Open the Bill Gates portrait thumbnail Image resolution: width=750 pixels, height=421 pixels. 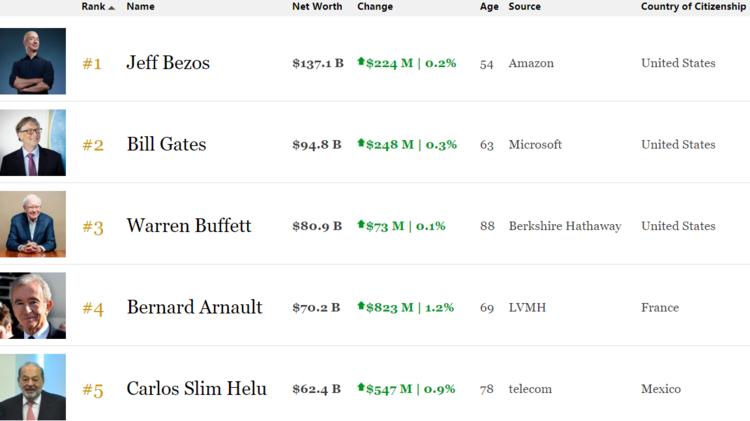pos(33,143)
